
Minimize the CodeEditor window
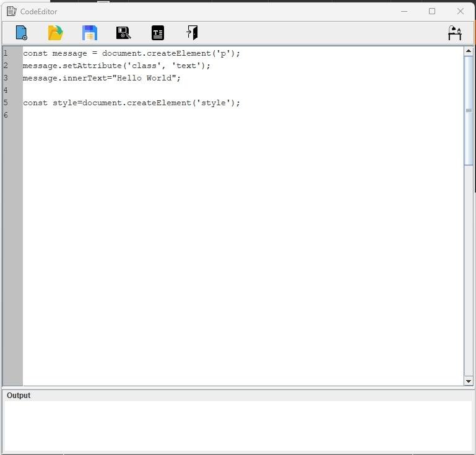(404, 12)
